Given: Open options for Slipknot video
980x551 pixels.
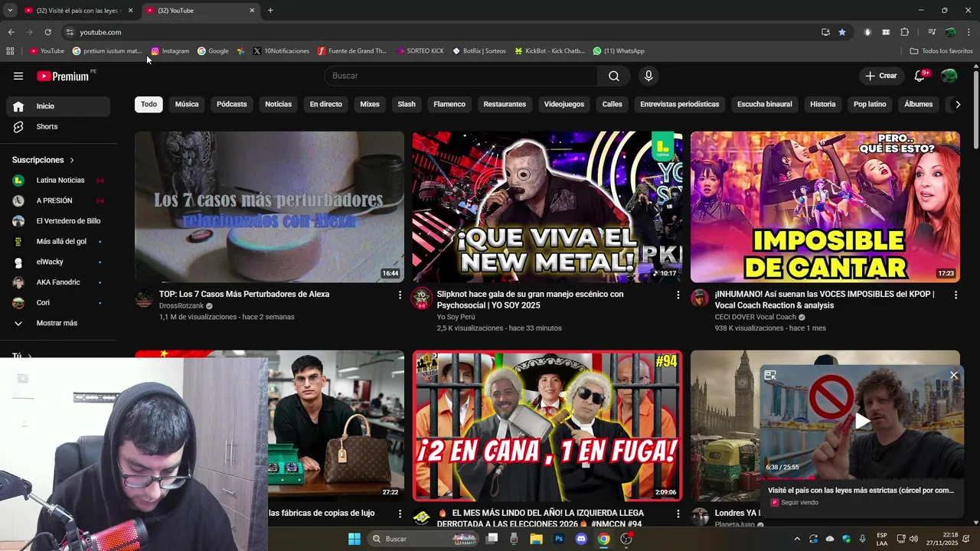Looking at the screenshot, I should tap(678, 295).
